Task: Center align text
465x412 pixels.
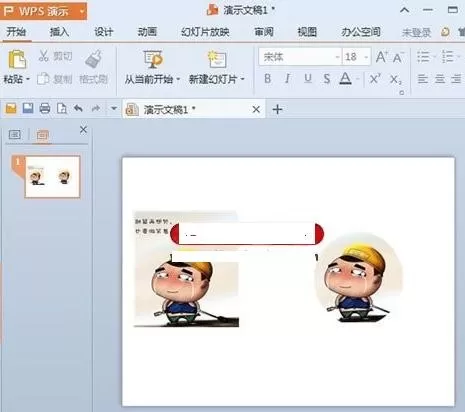Action: tap(440, 79)
